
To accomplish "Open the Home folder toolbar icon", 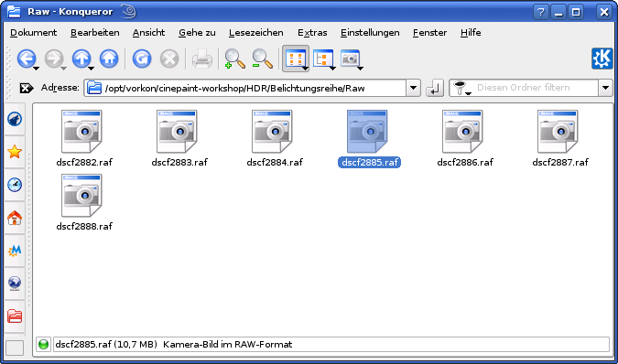I will point(109,59).
